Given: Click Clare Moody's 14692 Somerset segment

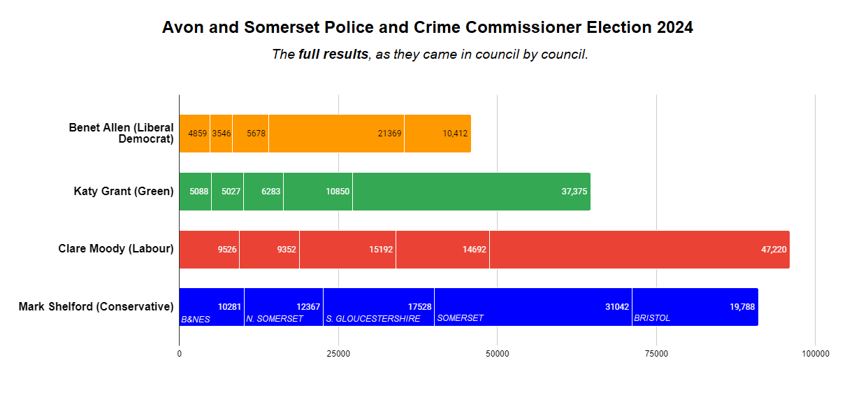Looking at the screenshot, I should coord(442,250).
